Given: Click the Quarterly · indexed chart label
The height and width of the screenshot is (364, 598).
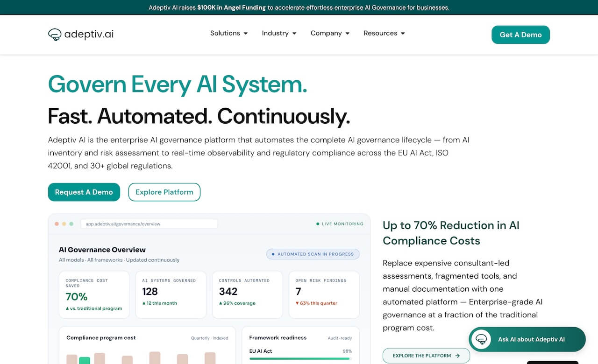Looking at the screenshot, I should [210, 338].
